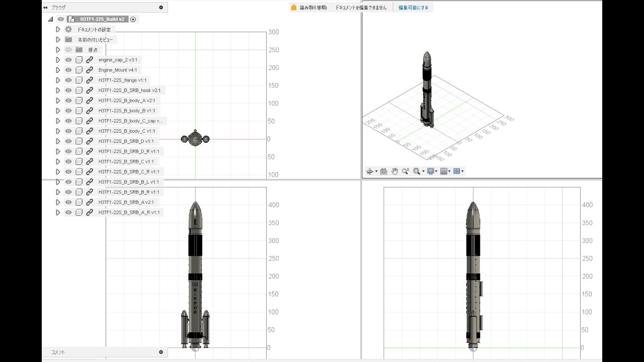
Task: Click rocket top view in upper-left viewport
Action: (x=195, y=138)
